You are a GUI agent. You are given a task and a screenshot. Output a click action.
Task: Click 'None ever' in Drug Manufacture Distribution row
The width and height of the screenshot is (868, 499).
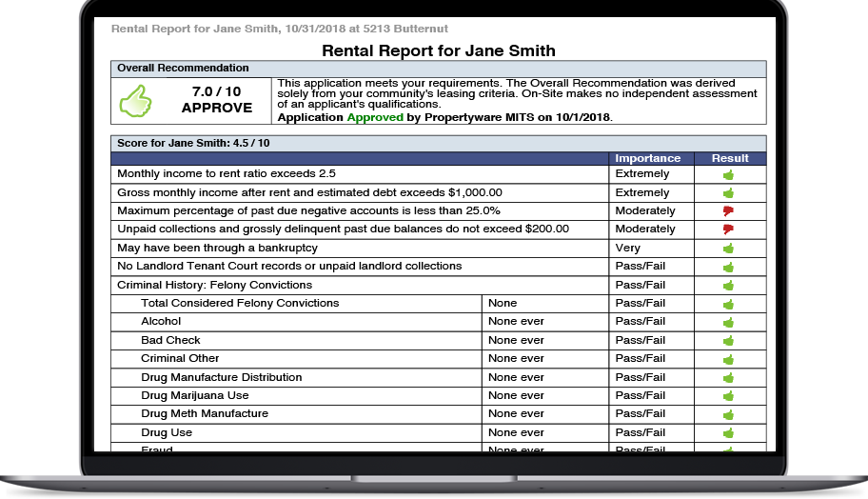(516, 377)
